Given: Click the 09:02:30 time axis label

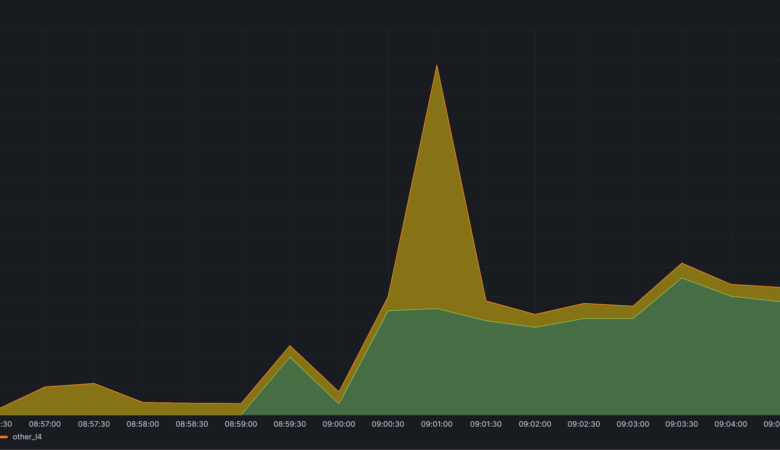Looking at the screenshot, I should click(584, 424).
